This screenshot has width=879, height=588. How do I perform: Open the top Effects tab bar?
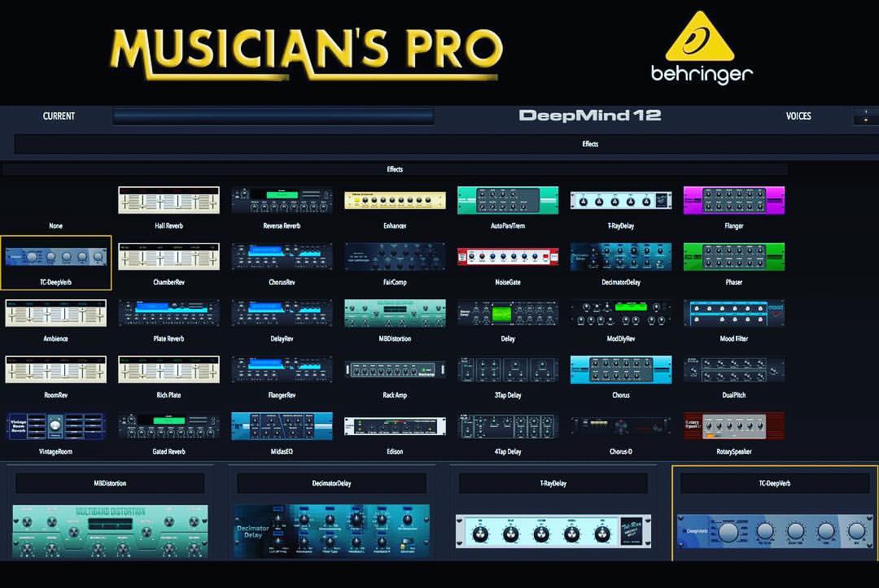(446, 144)
